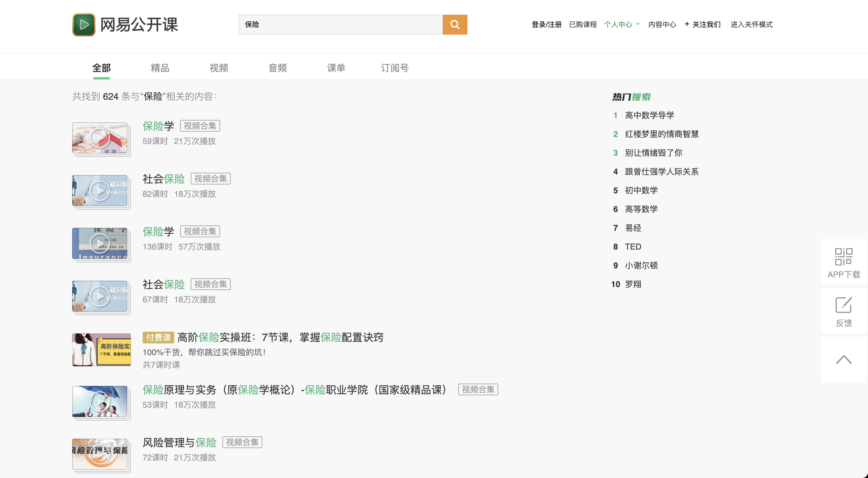Click the back-to-top chevron arrow

(x=843, y=360)
